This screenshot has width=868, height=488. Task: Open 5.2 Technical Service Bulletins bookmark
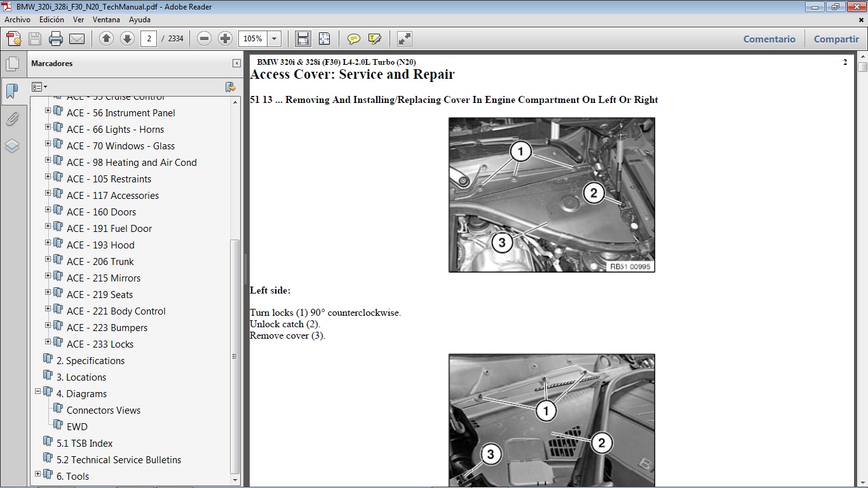click(119, 460)
